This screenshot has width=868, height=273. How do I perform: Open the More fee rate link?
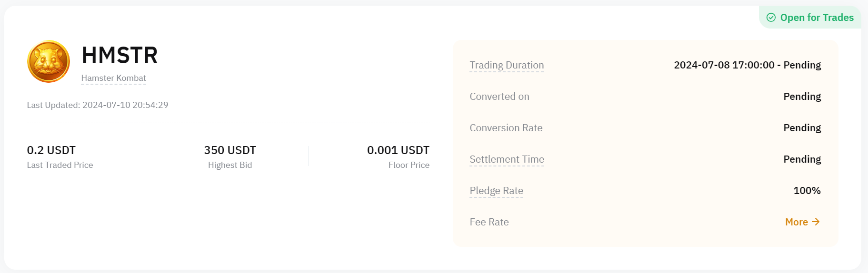pos(797,222)
